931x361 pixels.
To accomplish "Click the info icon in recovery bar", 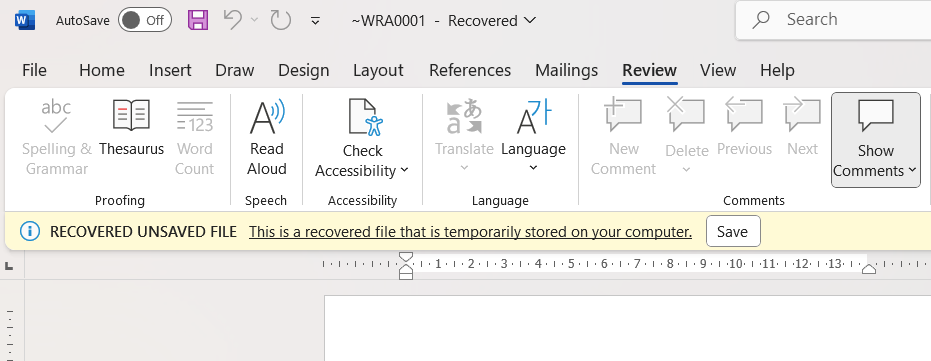I will (x=30, y=231).
